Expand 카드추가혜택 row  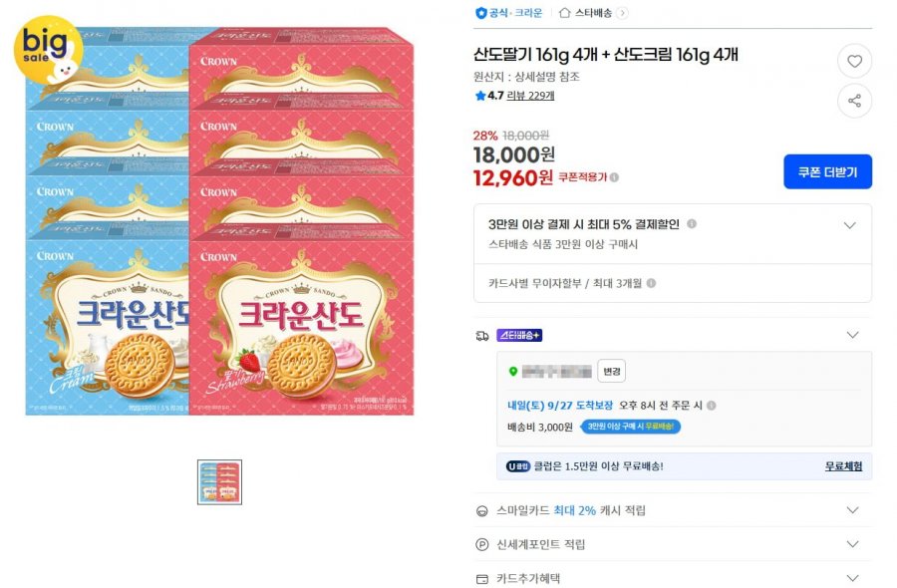(852, 578)
